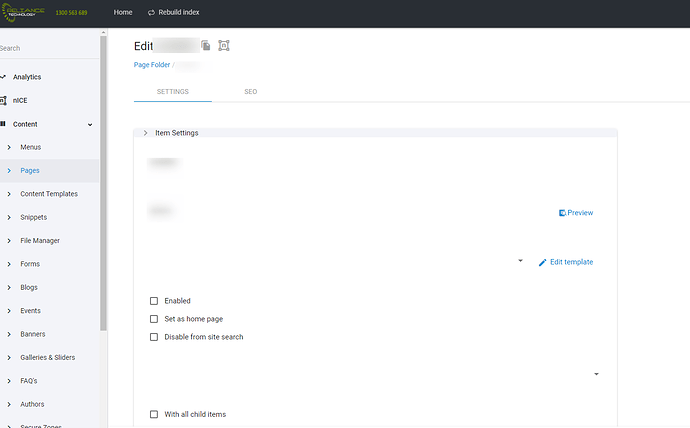The width and height of the screenshot is (690, 428).
Task: Select Banners in the sidebar
Action: coord(33,334)
